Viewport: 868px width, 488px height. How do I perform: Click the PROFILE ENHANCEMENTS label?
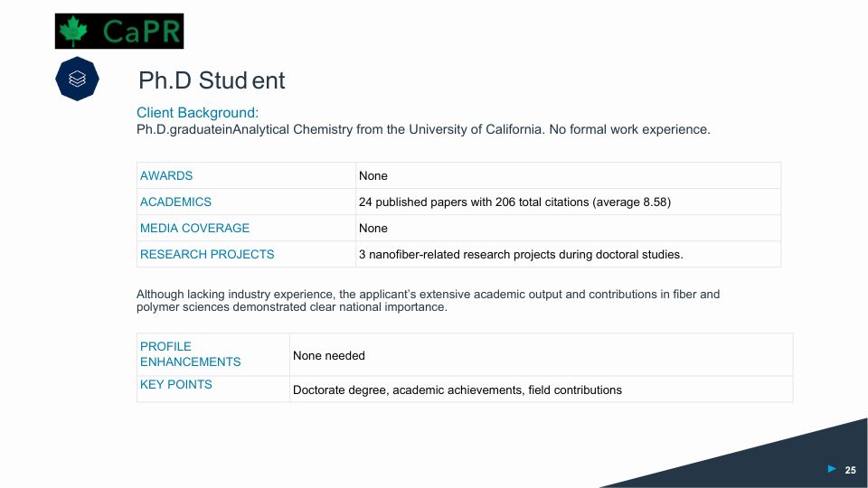(x=190, y=353)
